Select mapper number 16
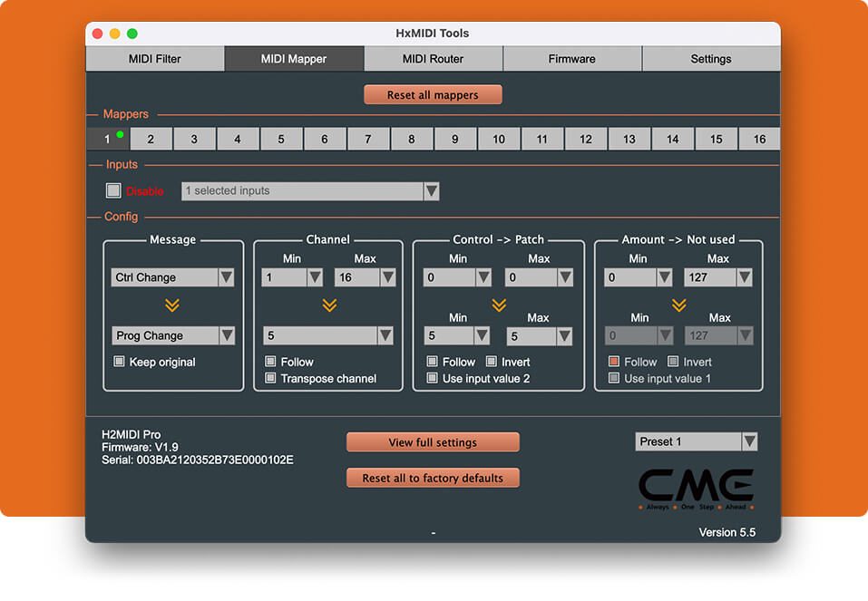The height and width of the screenshot is (601, 868). pos(759,139)
